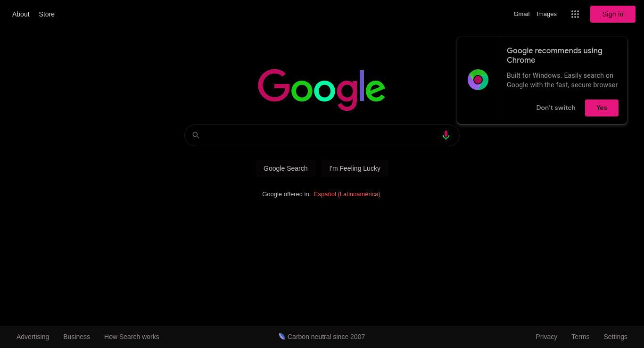Click the 'Google recommends using Chrome' heading
This screenshot has width=644, height=348.
554,55
